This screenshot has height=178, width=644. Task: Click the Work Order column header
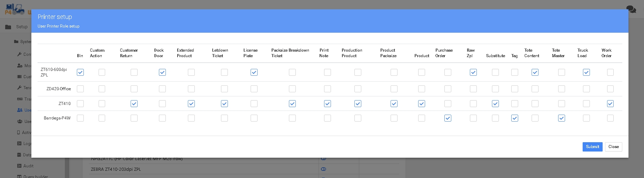(606, 53)
